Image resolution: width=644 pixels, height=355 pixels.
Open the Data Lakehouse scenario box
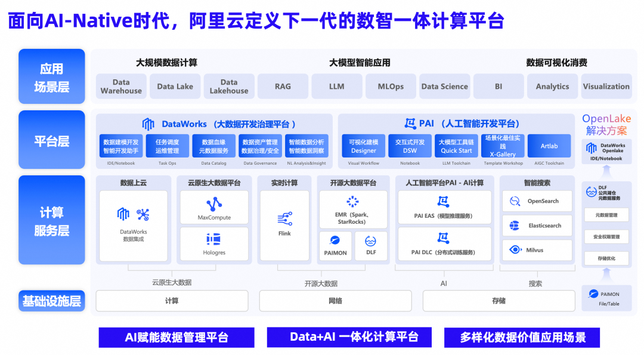coord(229,87)
